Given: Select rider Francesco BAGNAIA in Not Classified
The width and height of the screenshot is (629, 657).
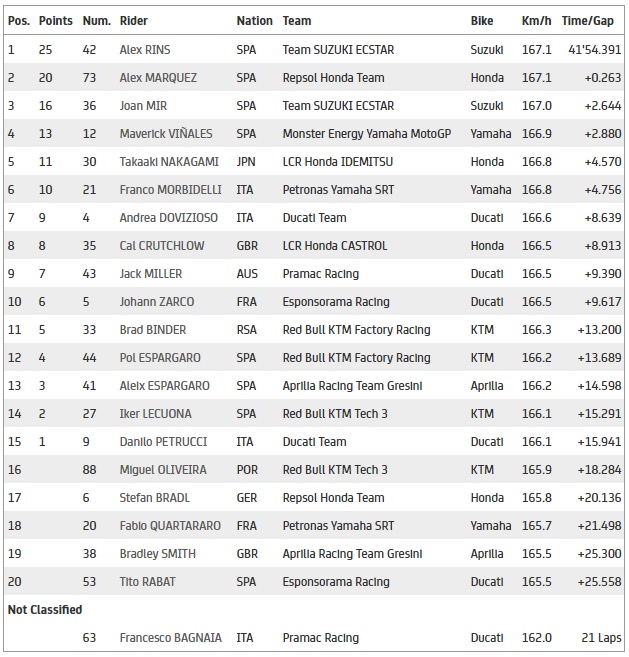Looking at the screenshot, I should pyautogui.click(x=169, y=637).
